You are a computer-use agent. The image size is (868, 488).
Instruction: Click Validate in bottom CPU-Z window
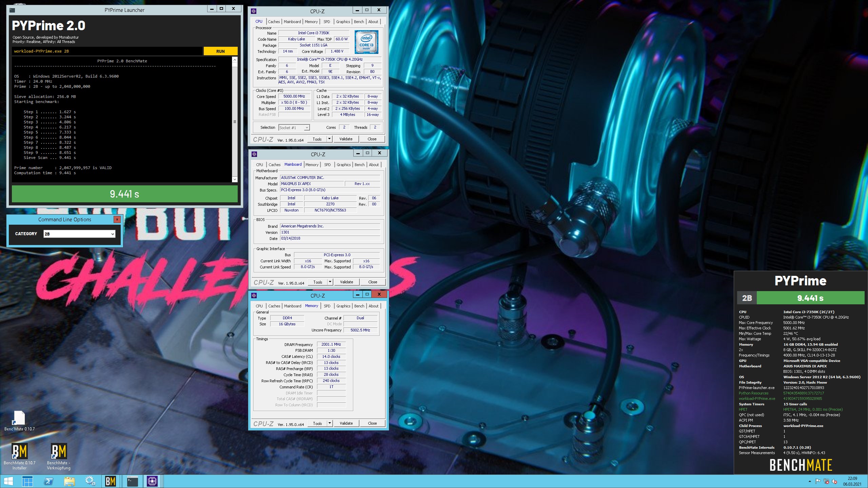pyautogui.click(x=346, y=423)
